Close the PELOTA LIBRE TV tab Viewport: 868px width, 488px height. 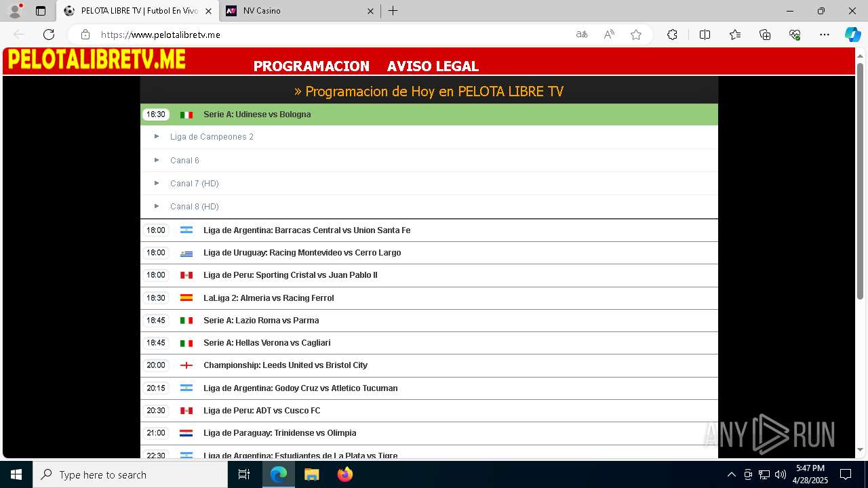208,11
